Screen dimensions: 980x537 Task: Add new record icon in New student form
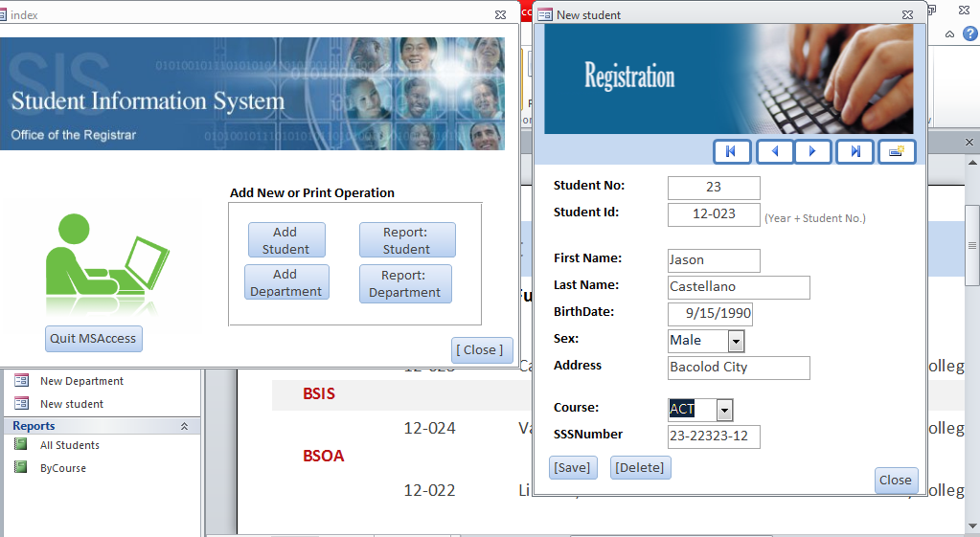897,152
